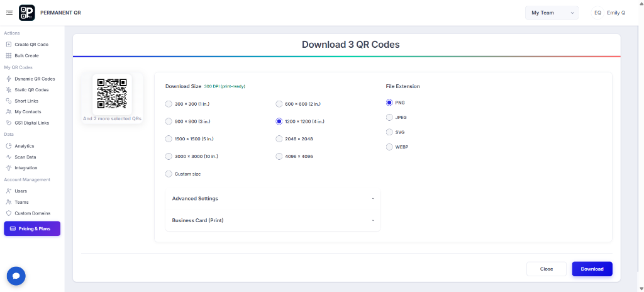This screenshot has height=292, width=644.
Task: Click the Download button
Action: (x=592, y=269)
